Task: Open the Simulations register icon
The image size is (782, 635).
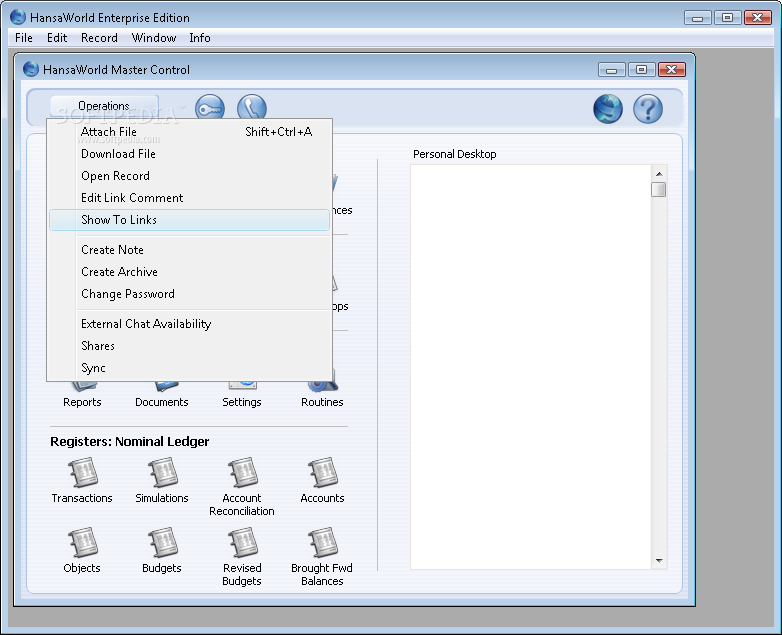Action: (162, 473)
